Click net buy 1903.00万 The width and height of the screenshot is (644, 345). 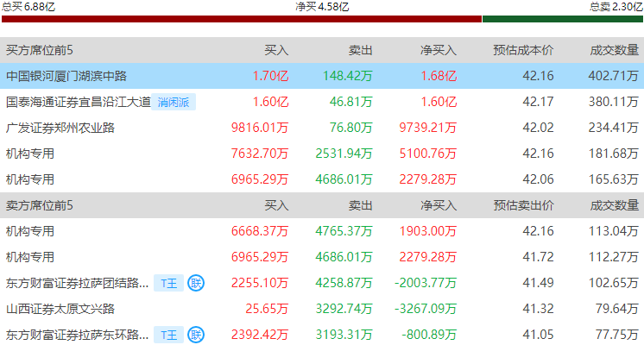coord(427,231)
